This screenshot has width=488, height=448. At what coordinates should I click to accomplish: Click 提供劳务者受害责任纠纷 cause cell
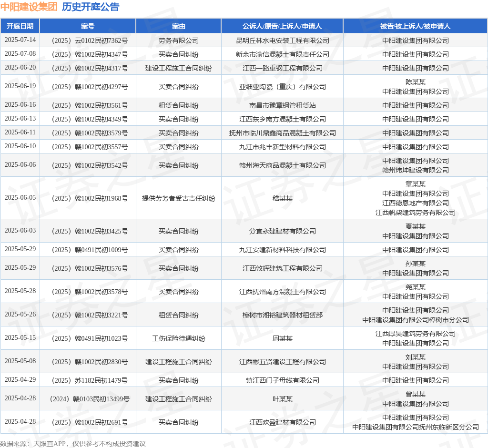tap(179, 198)
